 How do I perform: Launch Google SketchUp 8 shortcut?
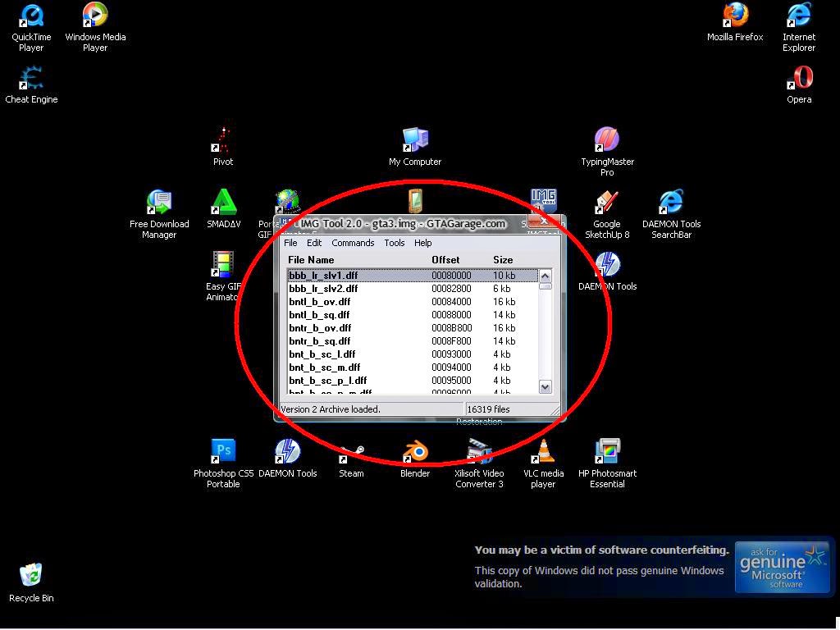(x=607, y=214)
